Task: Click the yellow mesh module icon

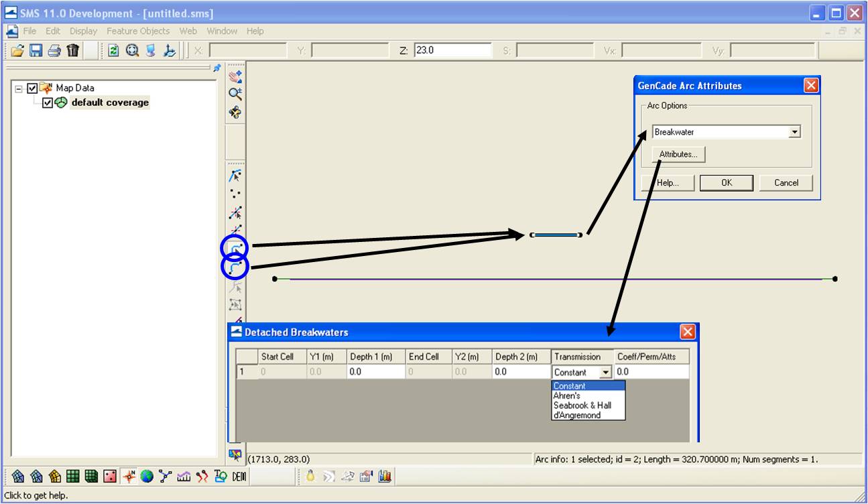Action: tap(54, 477)
